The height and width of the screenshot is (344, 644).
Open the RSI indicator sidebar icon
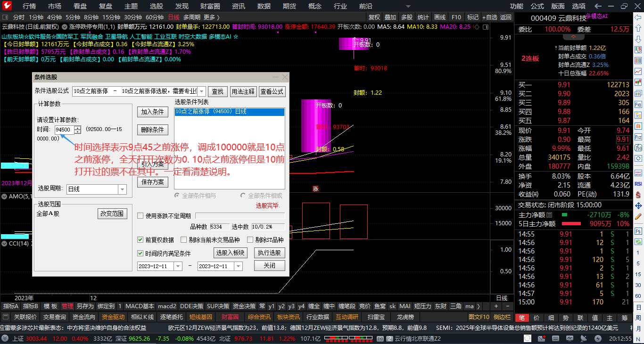[638, 184]
